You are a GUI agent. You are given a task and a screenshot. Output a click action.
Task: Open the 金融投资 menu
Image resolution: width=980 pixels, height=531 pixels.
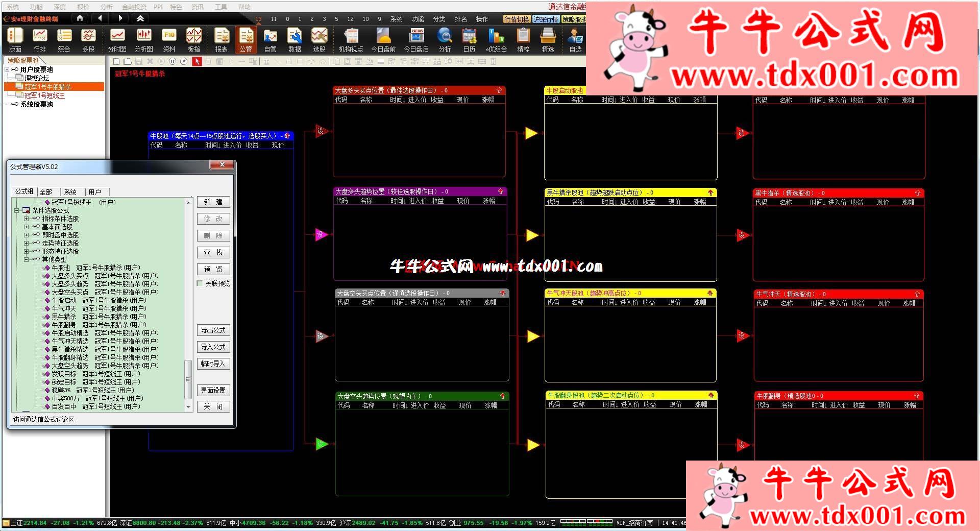click(134, 7)
